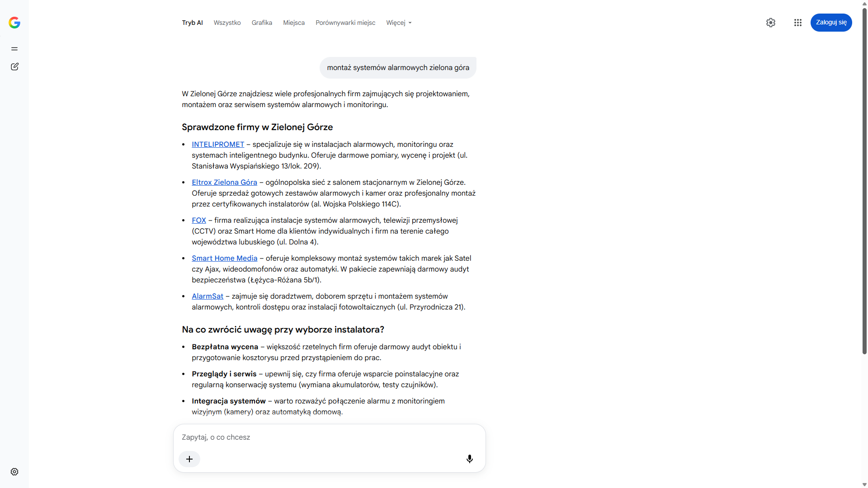Start a new chat with pencil icon
This screenshot has height=488, width=868.
[x=14, y=67]
